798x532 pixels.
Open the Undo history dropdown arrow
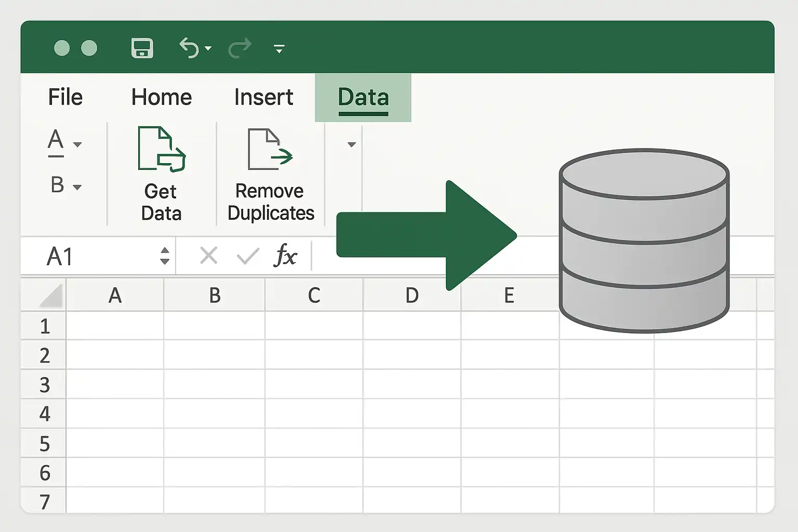pyautogui.click(x=208, y=48)
